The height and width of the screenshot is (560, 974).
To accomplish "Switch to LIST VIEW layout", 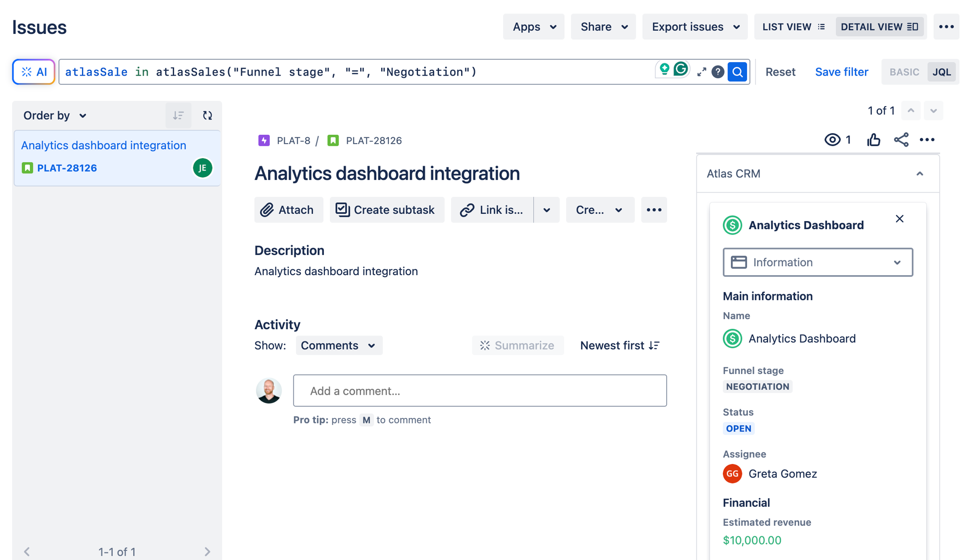I will coord(793,27).
